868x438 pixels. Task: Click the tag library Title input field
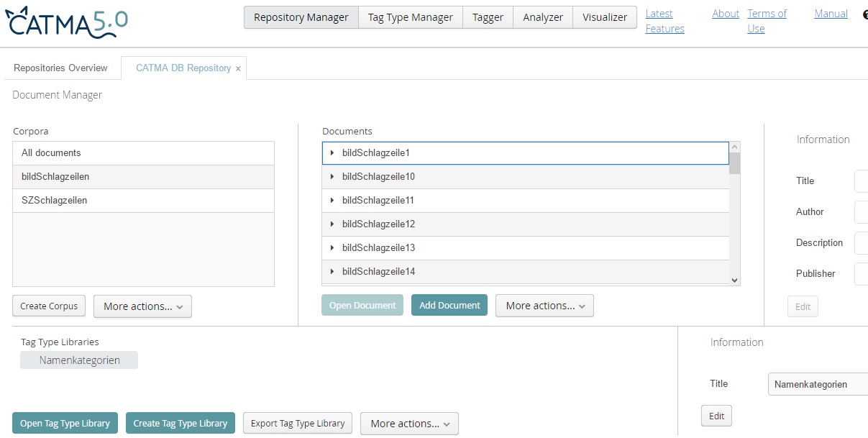[818, 385]
